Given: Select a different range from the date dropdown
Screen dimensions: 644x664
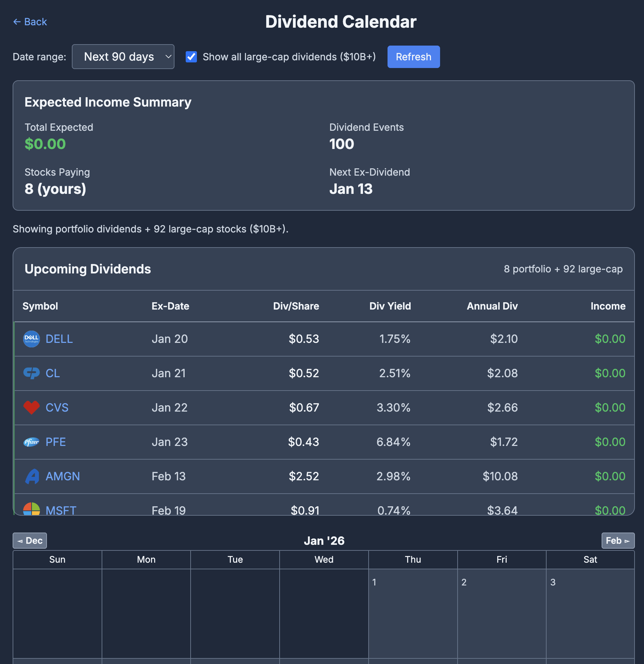Looking at the screenshot, I should pyautogui.click(x=123, y=56).
